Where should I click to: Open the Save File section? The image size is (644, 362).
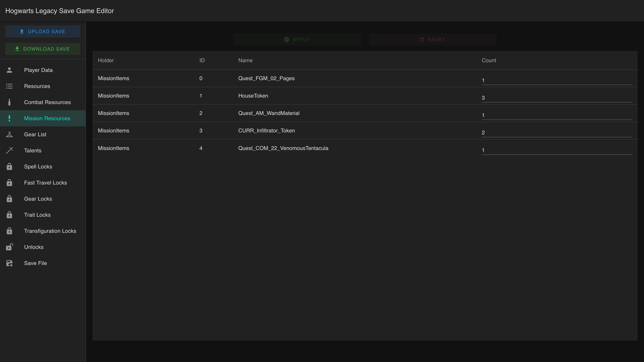pyautogui.click(x=43, y=263)
